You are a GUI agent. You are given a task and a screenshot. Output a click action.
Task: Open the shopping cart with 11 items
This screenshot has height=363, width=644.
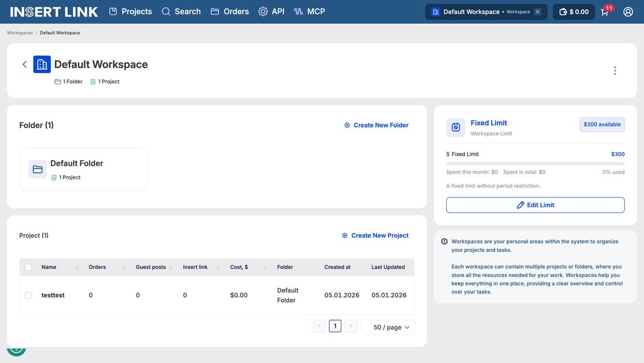pos(605,12)
